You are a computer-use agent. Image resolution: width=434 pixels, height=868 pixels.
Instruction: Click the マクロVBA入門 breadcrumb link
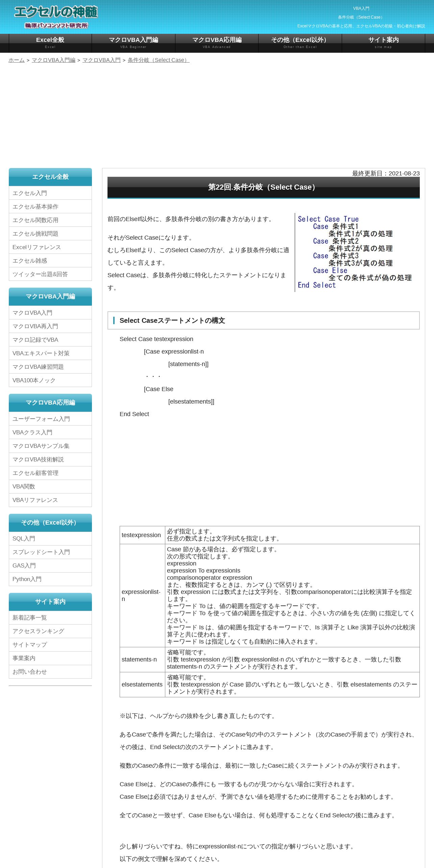click(x=101, y=60)
